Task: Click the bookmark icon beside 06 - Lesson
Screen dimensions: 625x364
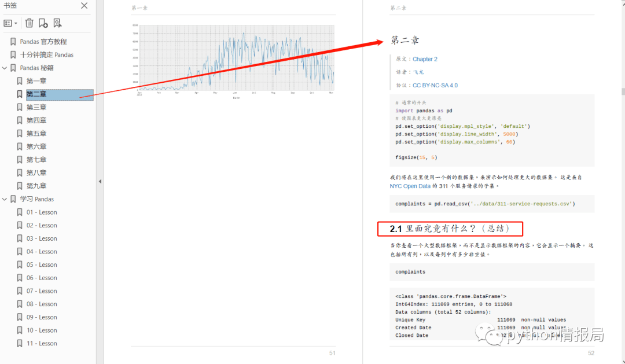Action: [20, 278]
